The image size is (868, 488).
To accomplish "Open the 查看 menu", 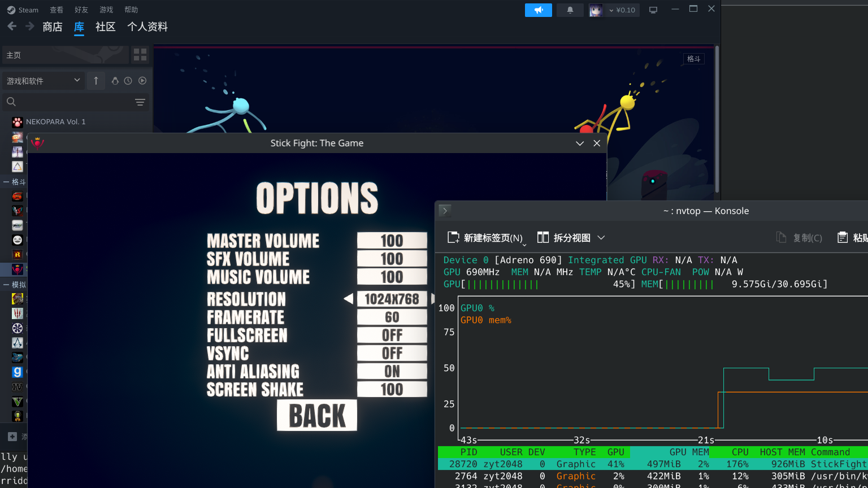I will click(x=57, y=10).
